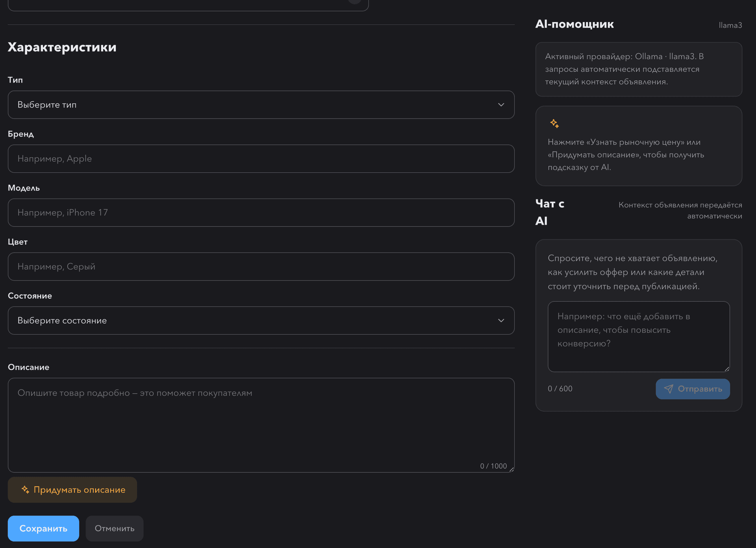This screenshot has height=548, width=756.
Task: Click chevron in Выберите тип field
Action: click(x=501, y=105)
